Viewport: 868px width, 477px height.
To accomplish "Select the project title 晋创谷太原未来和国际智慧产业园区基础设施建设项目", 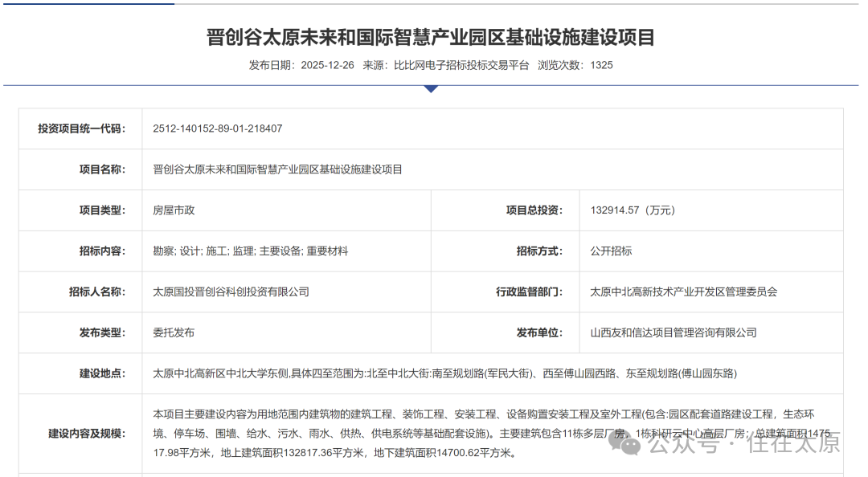I will tap(429, 36).
